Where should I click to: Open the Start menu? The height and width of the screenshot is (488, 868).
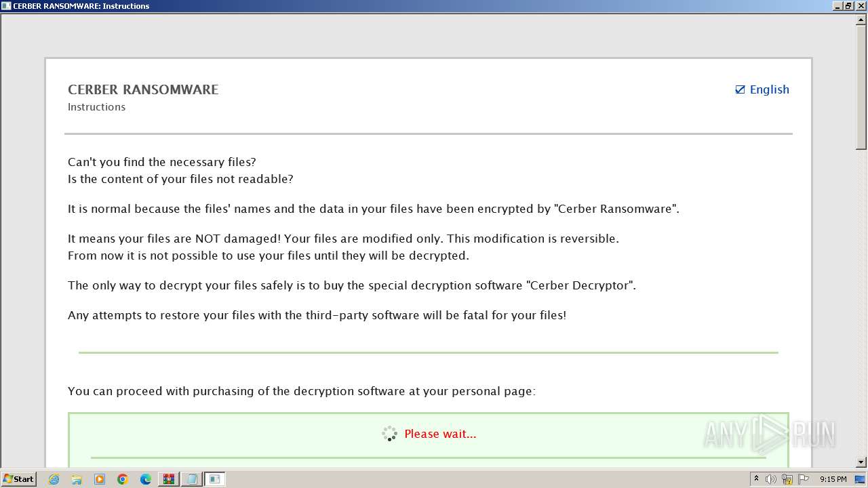coord(18,479)
